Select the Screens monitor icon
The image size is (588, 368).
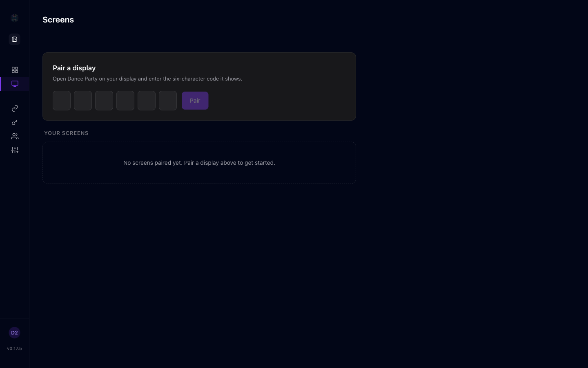click(x=15, y=84)
